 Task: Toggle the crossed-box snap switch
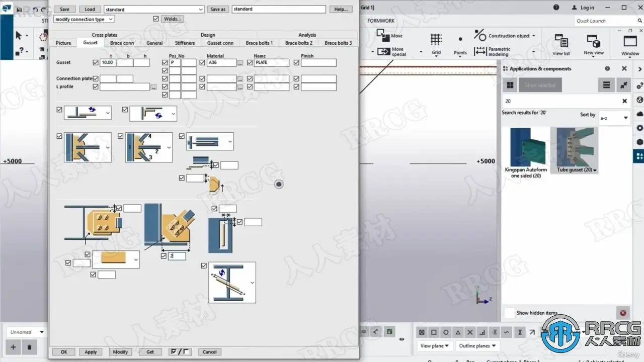(x=422, y=332)
